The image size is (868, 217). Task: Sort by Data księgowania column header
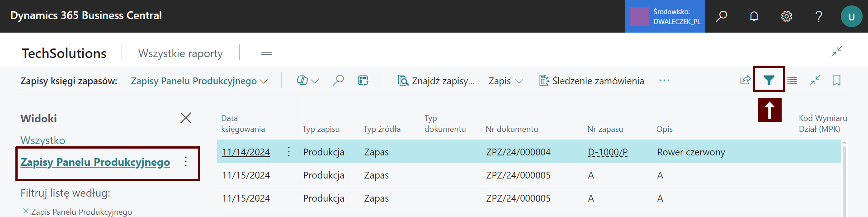[243, 124]
